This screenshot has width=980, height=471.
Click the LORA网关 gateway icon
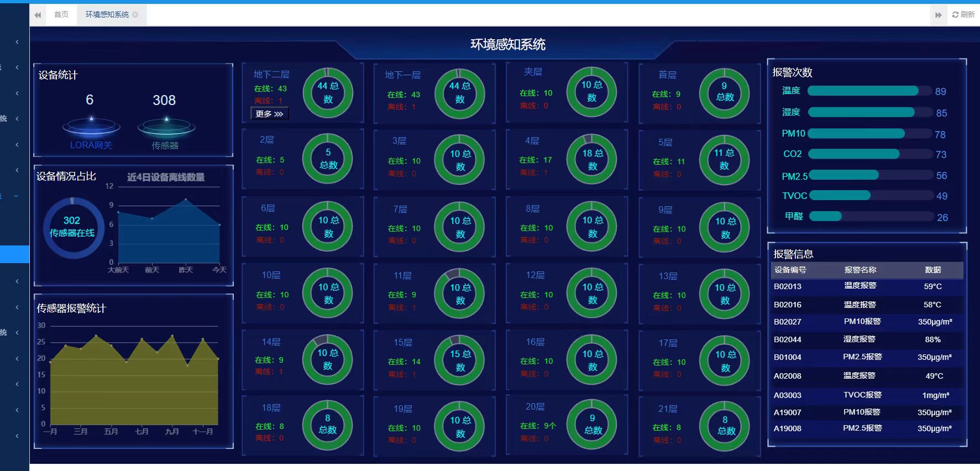pos(91,127)
